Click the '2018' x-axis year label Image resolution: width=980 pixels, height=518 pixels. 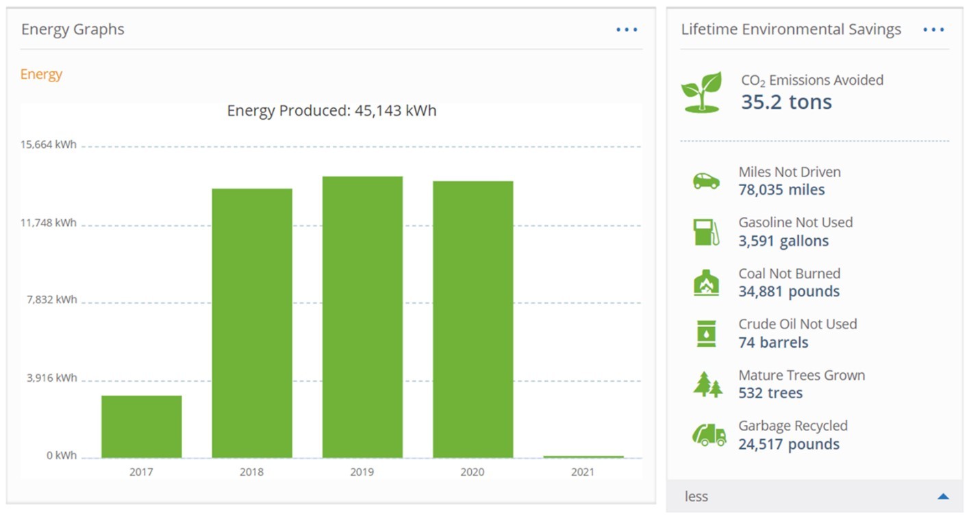click(x=251, y=471)
